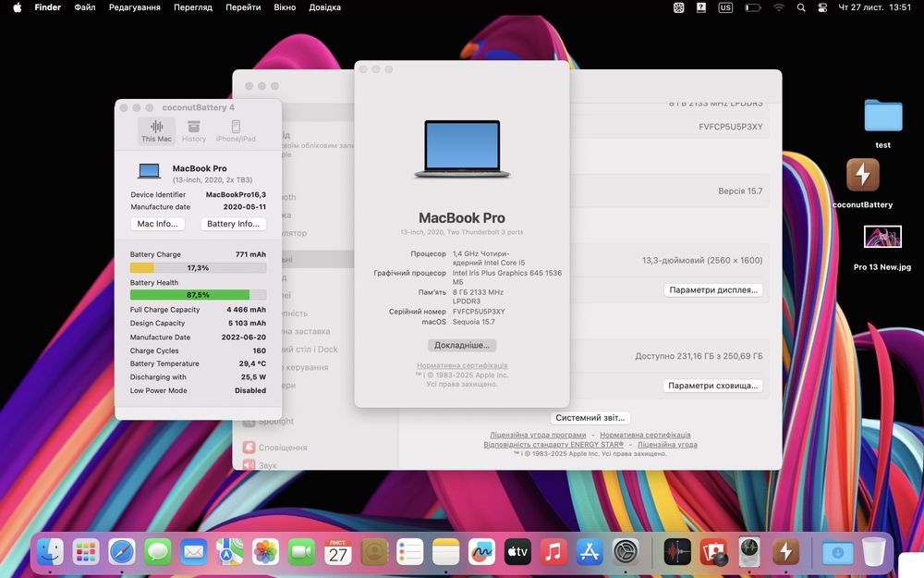The width and height of the screenshot is (924, 578).
Task: Click the date and time in menu bar
Action: [x=874, y=7]
